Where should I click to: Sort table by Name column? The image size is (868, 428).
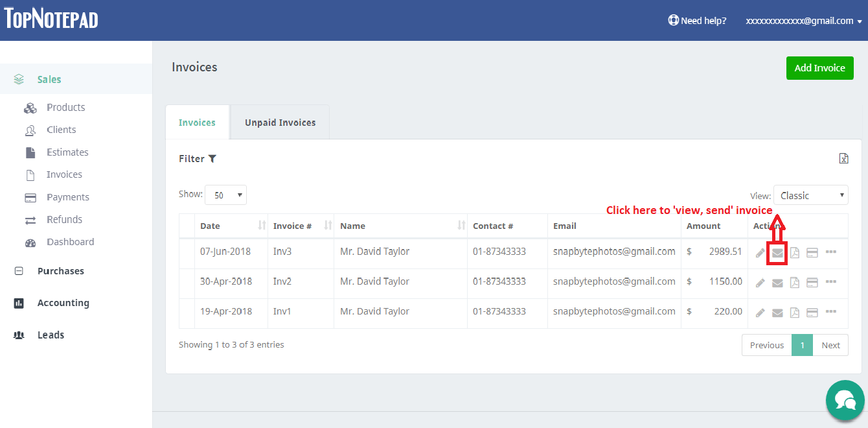click(x=400, y=226)
